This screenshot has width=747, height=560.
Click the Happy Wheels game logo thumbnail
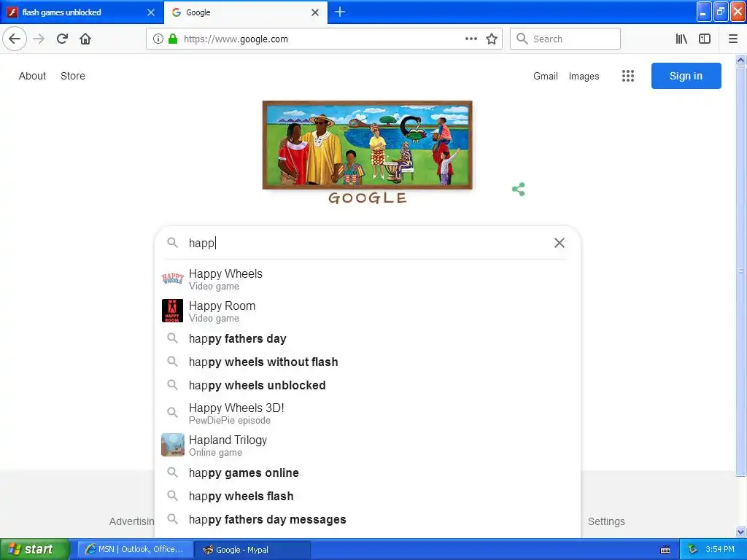coord(172,279)
